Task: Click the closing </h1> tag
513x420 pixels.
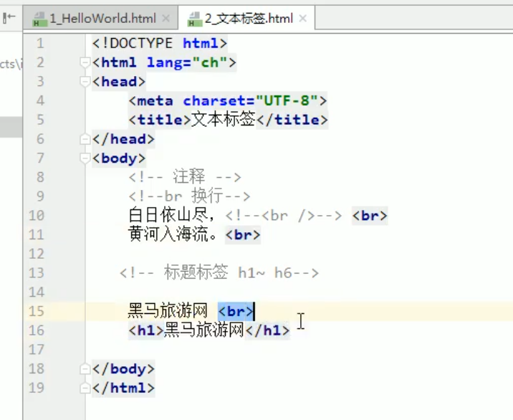Action: [x=267, y=330]
